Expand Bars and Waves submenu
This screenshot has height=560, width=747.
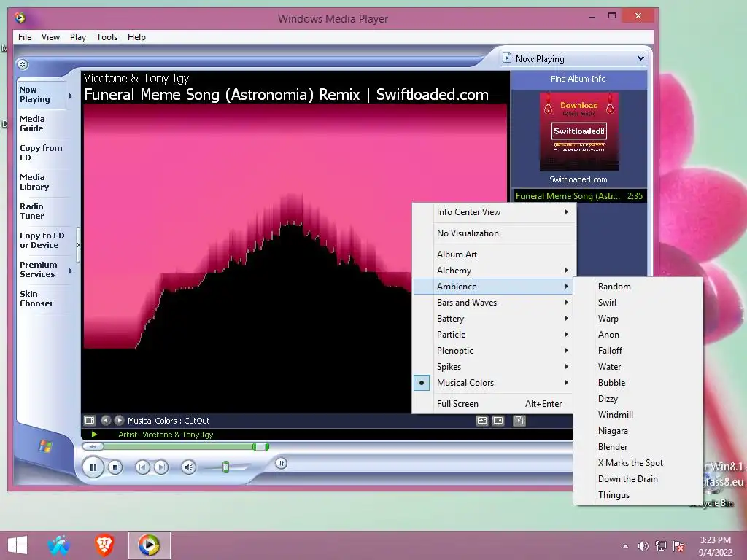495,303
